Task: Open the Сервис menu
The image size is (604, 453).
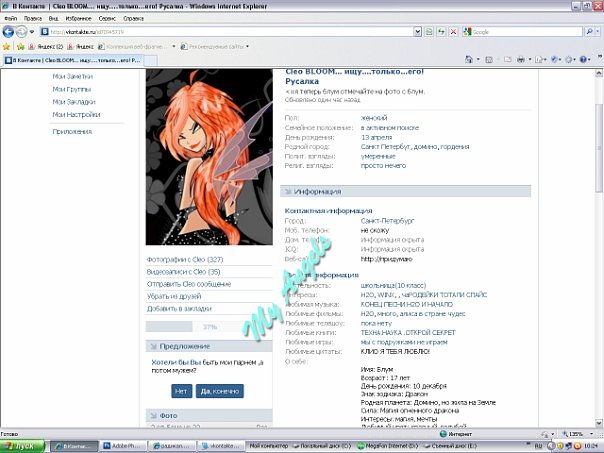Action: (x=107, y=18)
